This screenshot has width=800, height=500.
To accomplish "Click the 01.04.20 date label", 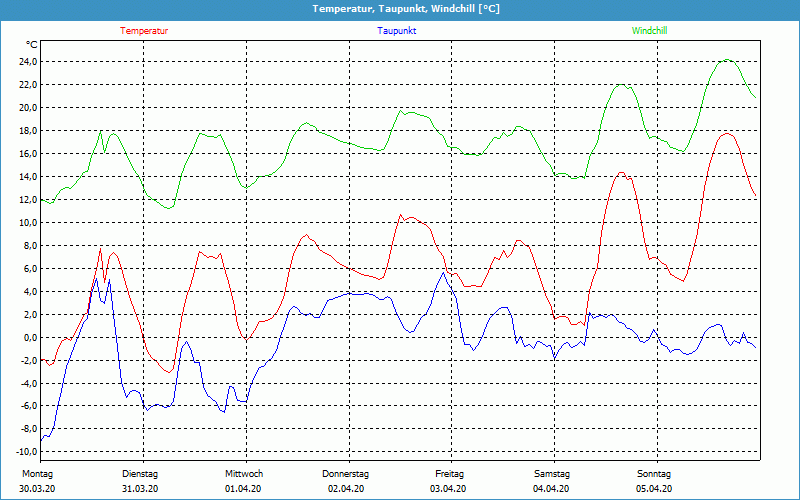I will (x=243, y=489).
